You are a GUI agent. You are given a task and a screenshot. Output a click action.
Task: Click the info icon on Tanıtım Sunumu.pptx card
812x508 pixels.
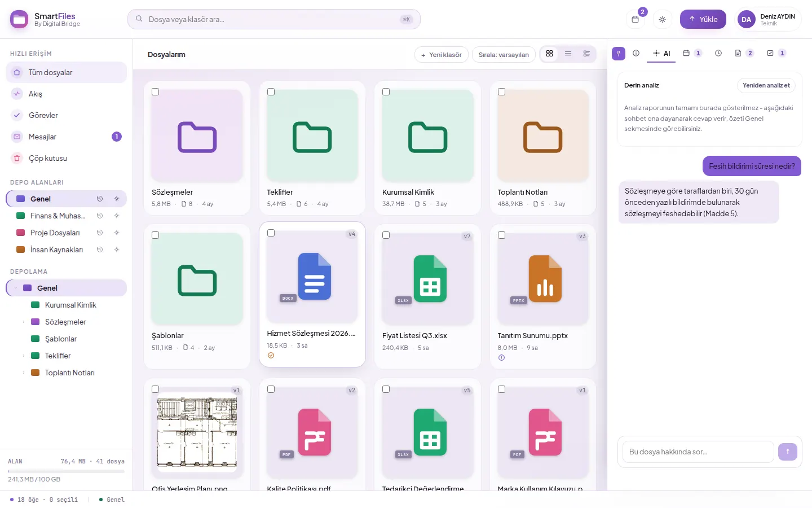tap(501, 358)
